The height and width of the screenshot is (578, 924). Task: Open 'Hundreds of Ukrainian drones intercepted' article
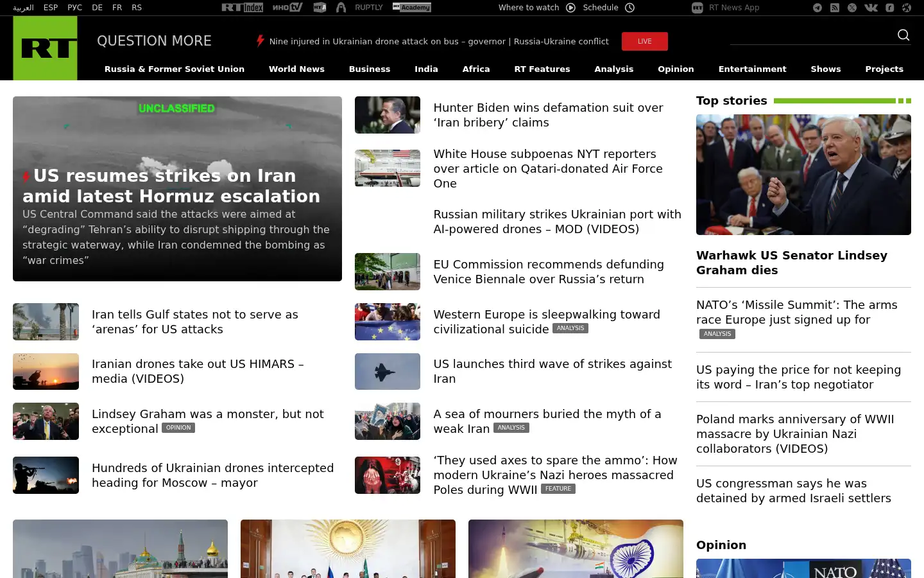[212, 475]
